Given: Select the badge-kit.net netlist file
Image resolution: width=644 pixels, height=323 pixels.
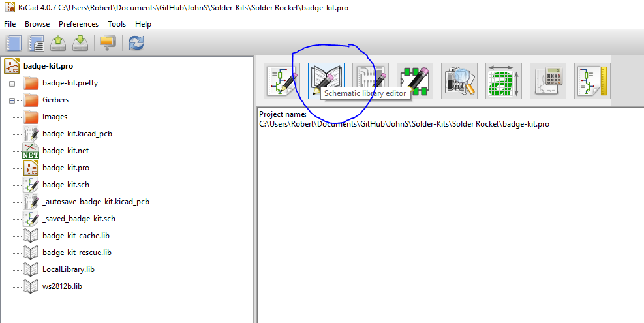Looking at the screenshot, I should pos(66,151).
